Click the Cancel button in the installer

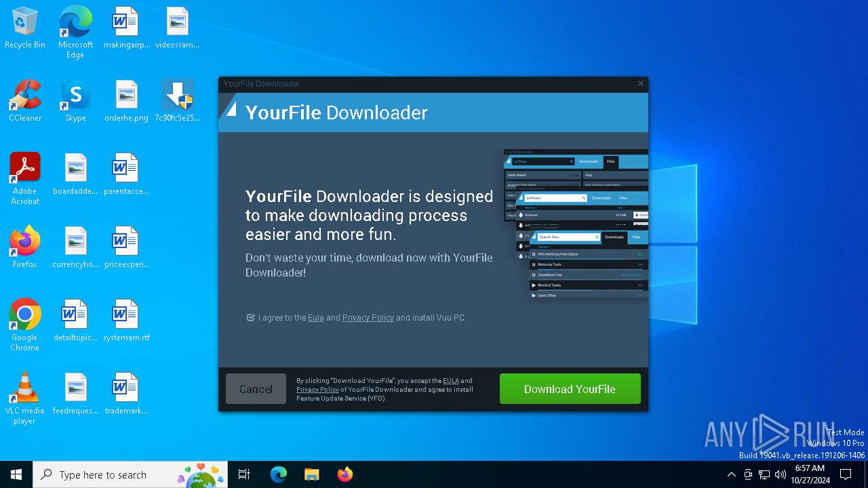pos(256,389)
